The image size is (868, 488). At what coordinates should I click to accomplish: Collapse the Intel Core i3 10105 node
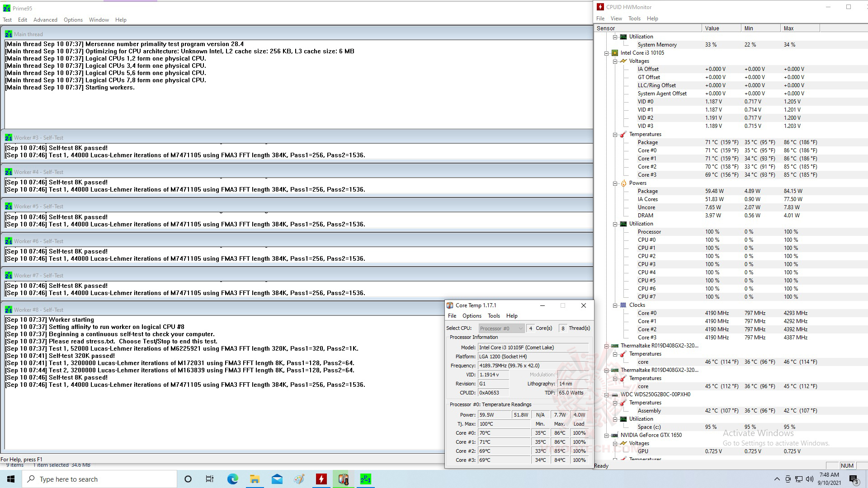tap(607, 53)
